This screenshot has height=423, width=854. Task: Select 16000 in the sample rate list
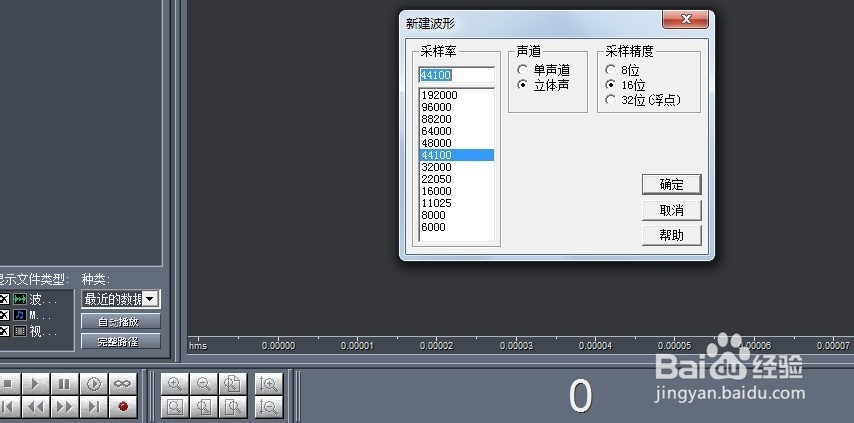click(x=457, y=191)
